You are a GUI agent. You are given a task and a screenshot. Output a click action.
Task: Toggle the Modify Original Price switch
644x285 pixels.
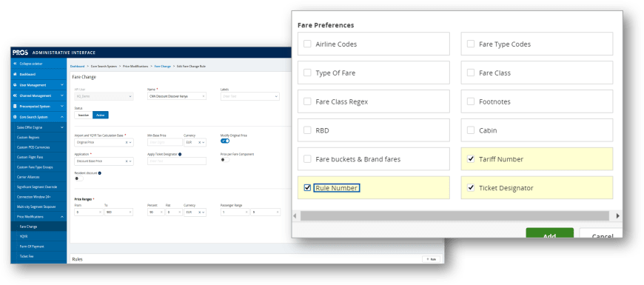pos(225,141)
